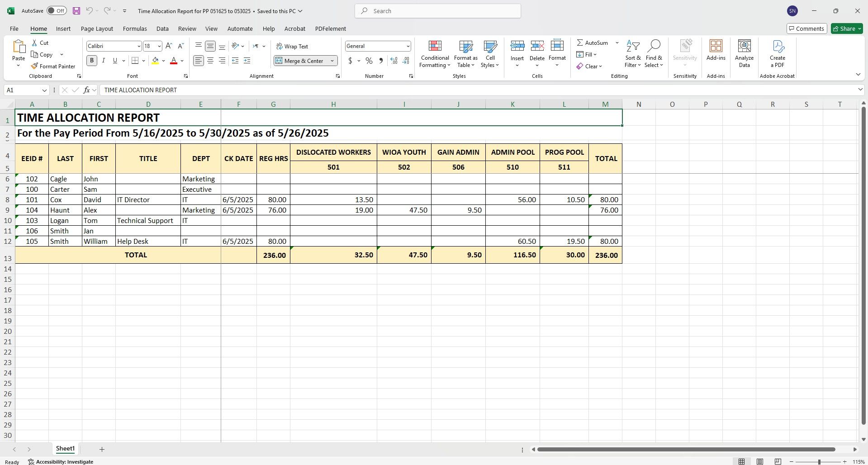This screenshot has height=465, width=868.
Task: Open the Comments pane button
Action: (x=807, y=28)
